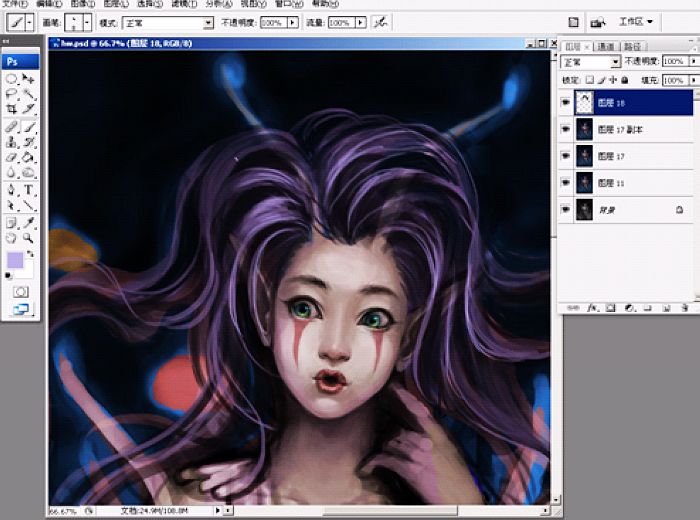The width and height of the screenshot is (700, 520).
Task: Open layer blend mode dropdown
Action: (x=590, y=62)
